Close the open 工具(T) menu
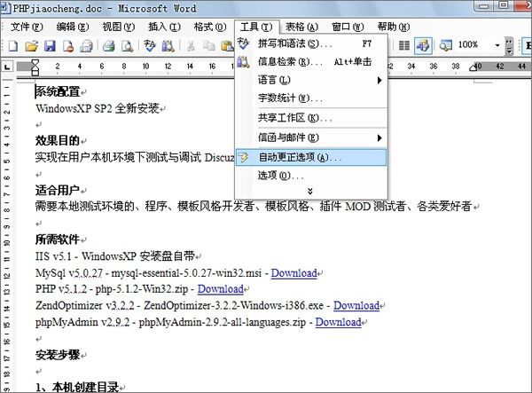The image size is (532, 393). (256, 27)
